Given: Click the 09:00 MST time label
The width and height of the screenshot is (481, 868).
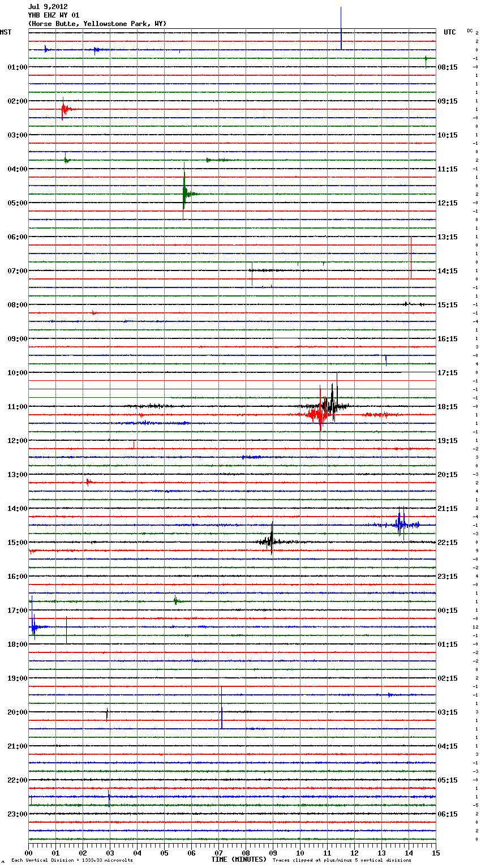Looking at the screenshot, I should 18,339.
